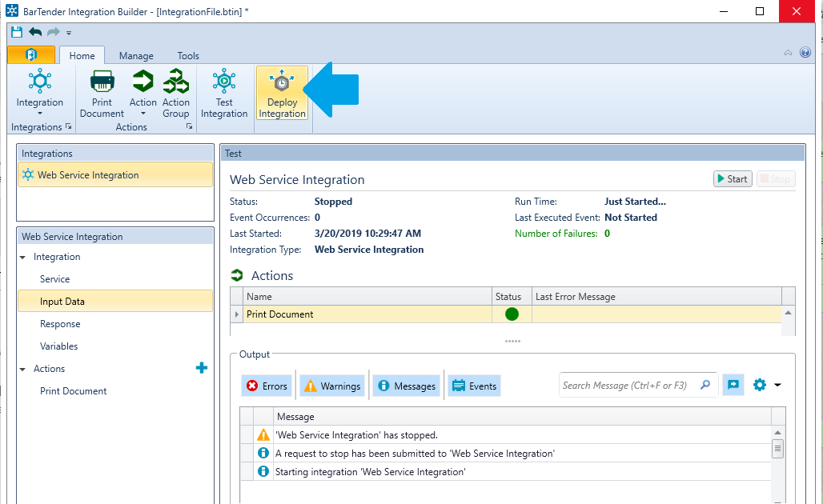Add a Print Document action from ribbon
The width and height of the screenshot is (823, 504).
102,94
